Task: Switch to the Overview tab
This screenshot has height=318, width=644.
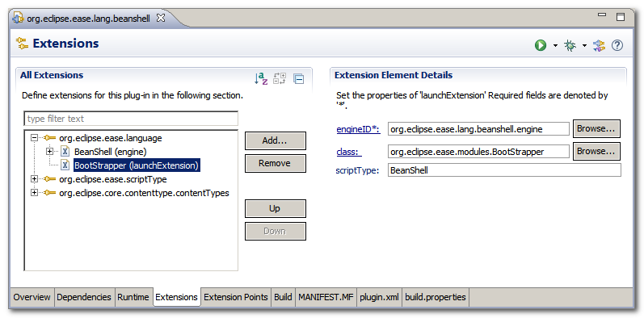Action: [32, 297]
